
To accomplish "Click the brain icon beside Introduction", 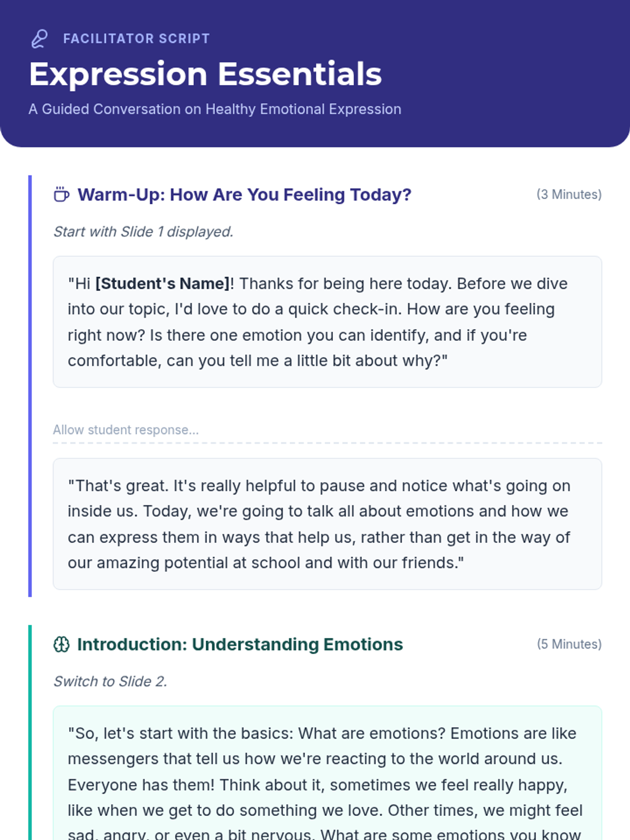I will click(61, 644).
